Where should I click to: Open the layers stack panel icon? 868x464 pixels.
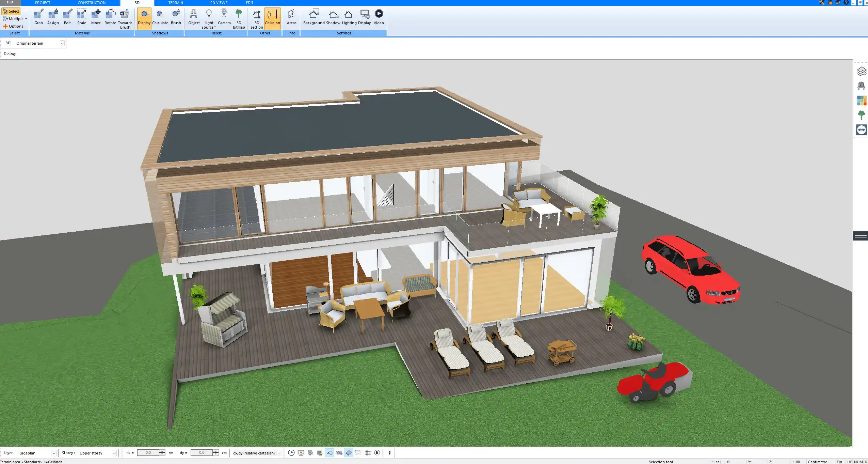[861, 71]
